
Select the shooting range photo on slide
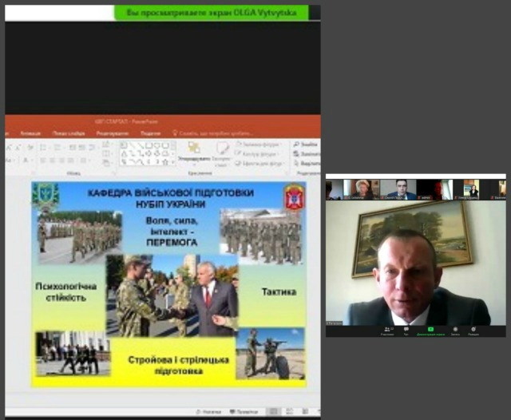270,354
